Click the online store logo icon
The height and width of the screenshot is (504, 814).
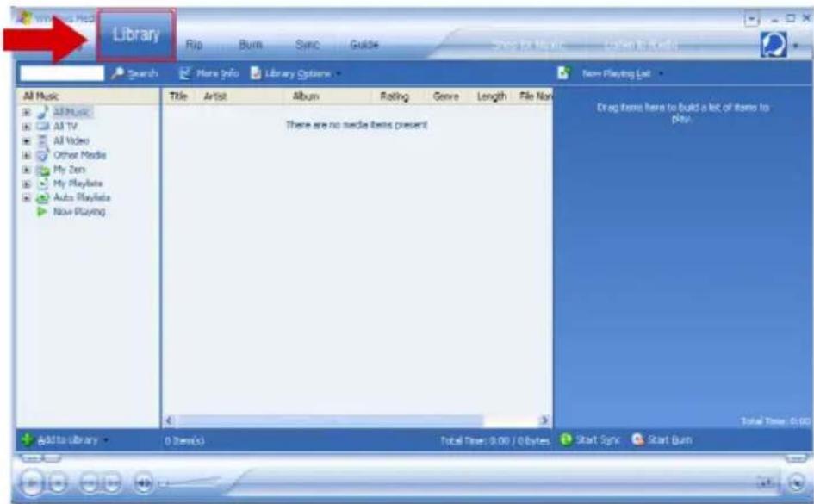[774, 45]
